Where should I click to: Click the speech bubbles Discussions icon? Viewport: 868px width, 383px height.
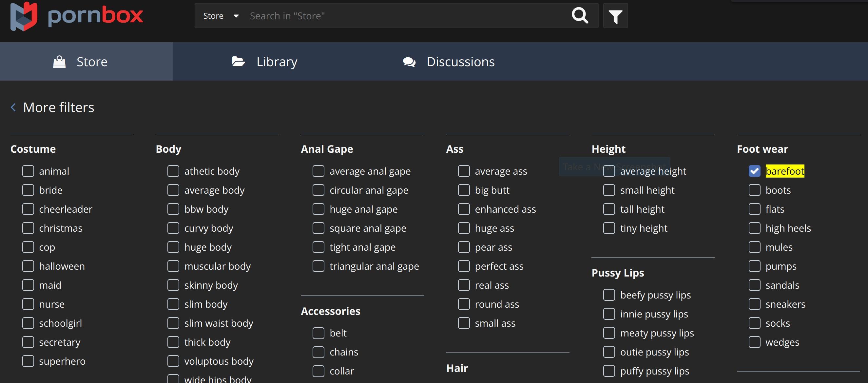click(x=409, y=62)
